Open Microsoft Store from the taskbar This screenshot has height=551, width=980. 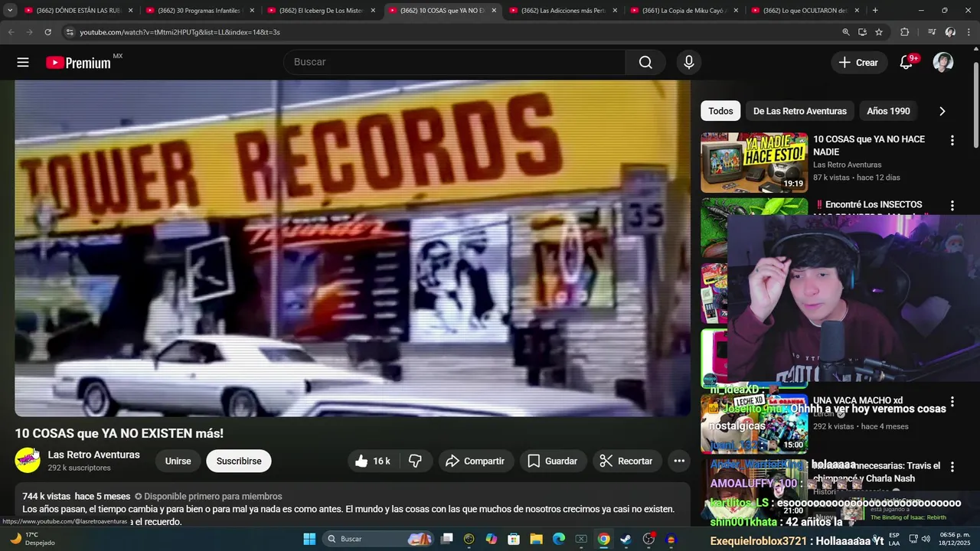514,539
